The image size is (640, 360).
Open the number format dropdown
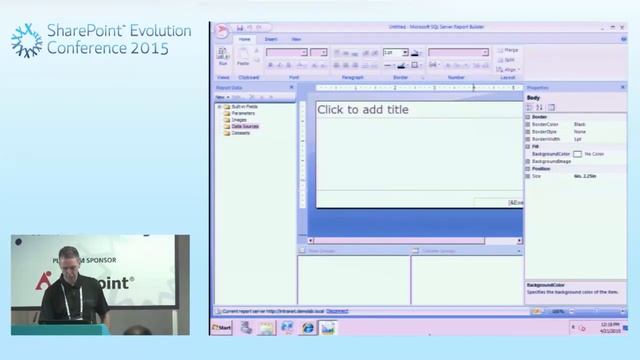[485, 53]
